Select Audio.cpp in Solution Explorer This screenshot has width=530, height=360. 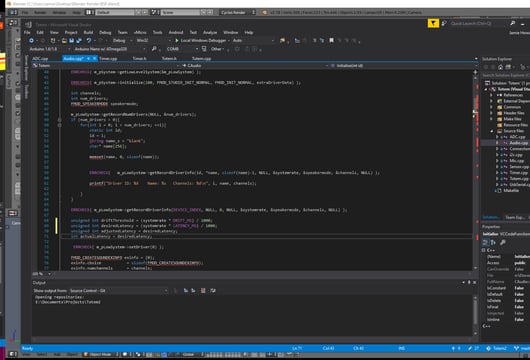(519, 143)
